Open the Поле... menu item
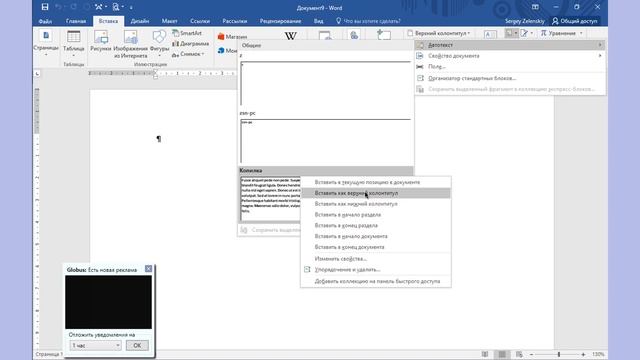Image resolution: width=640 pixels, height=360 pixels. click(x=510, y=67)
